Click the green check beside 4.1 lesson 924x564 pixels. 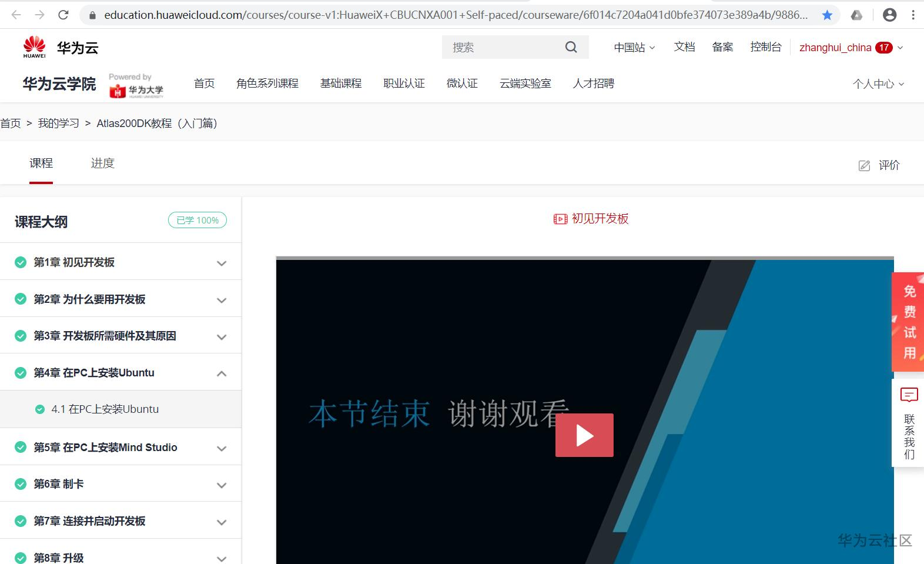coord(40,409)
